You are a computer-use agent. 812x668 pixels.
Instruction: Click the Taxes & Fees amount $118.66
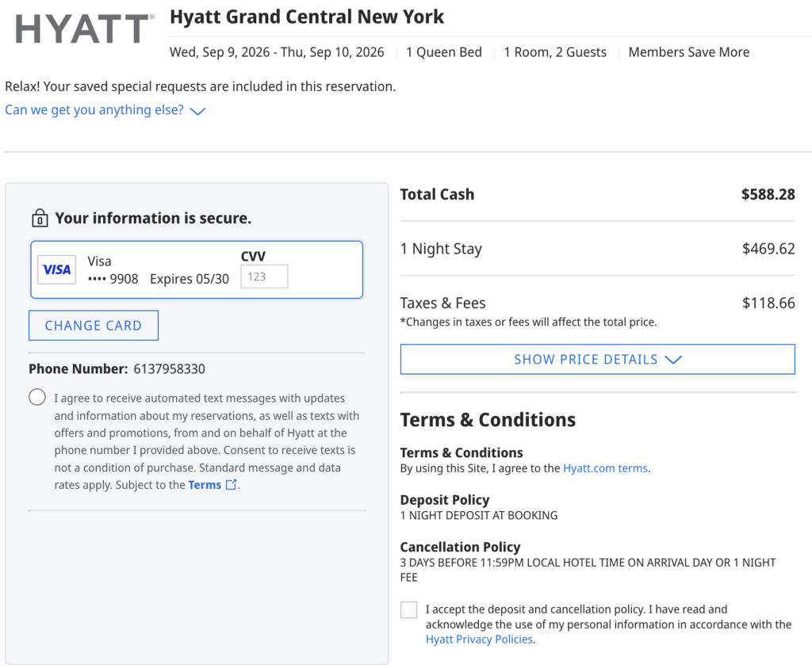tap(768, 303)
